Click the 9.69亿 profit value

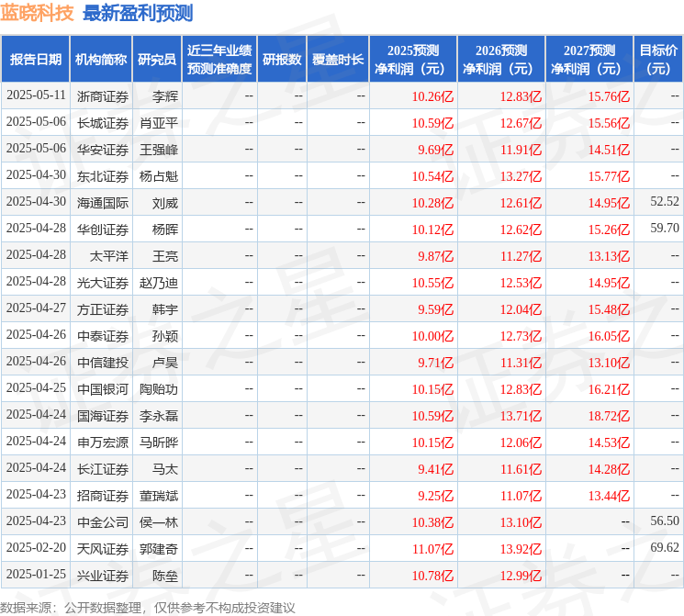click(x=436, y=150)
